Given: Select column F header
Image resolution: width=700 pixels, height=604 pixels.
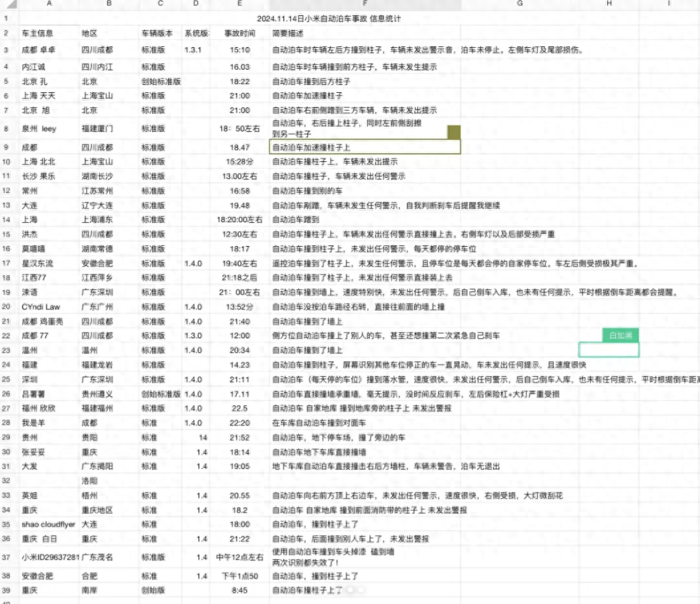Looking at the screenshot, I should (365, 3).
